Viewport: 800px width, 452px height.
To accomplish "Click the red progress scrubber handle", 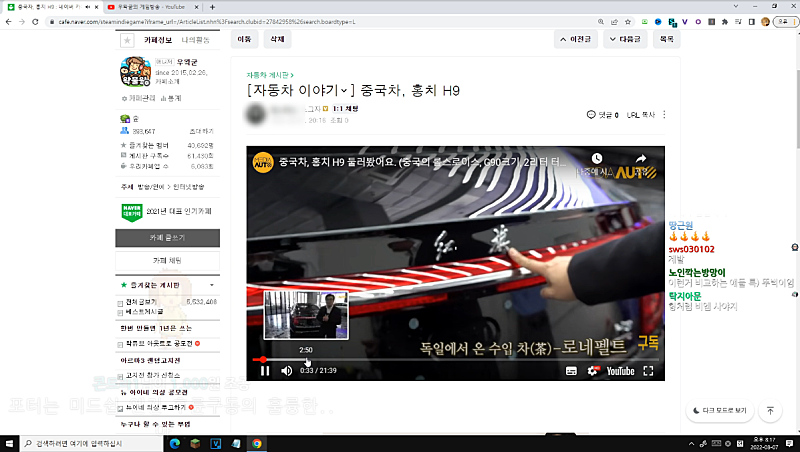I will click(263, 360).
